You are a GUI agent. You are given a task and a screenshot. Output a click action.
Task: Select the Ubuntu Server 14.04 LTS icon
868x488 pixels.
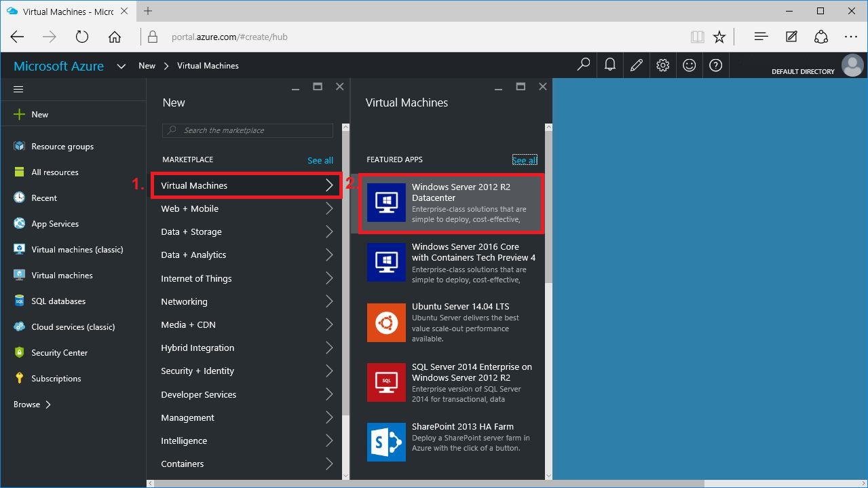(386, 322)
